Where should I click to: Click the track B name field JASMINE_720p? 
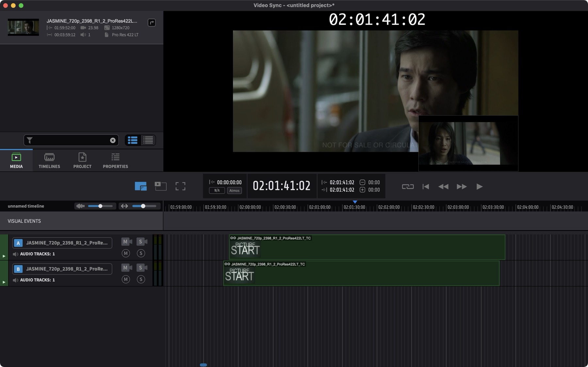[62, 269]
